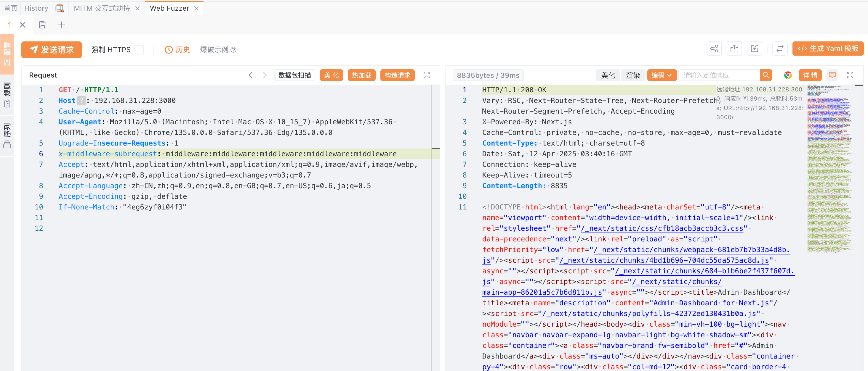
Task: Click the response 渲染 render button
Action: point(633,75)
